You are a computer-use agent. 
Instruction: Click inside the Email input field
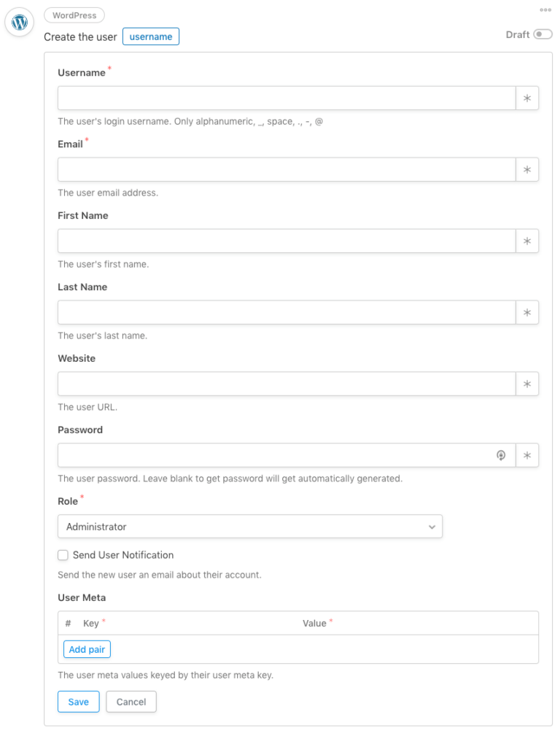tap(286, 169)
